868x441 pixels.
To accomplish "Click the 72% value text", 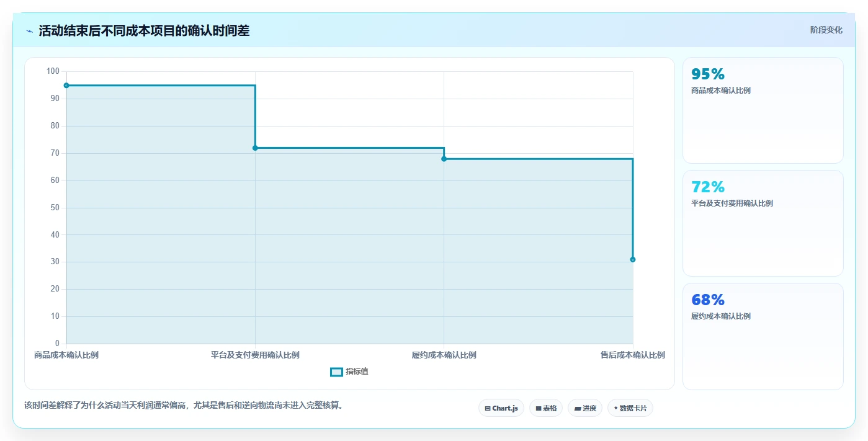I will 708,187.
